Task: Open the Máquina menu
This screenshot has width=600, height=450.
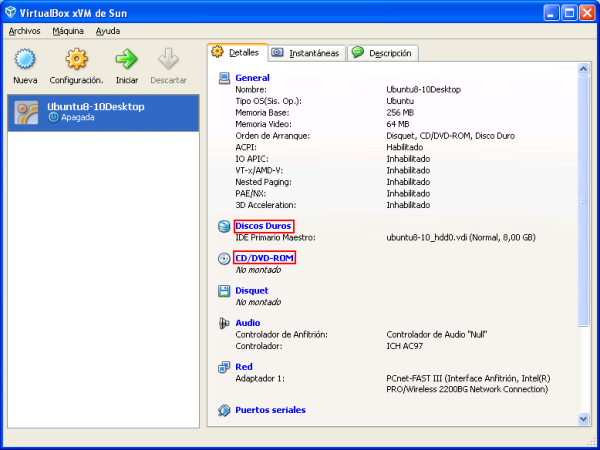Action: coord(68,31)
